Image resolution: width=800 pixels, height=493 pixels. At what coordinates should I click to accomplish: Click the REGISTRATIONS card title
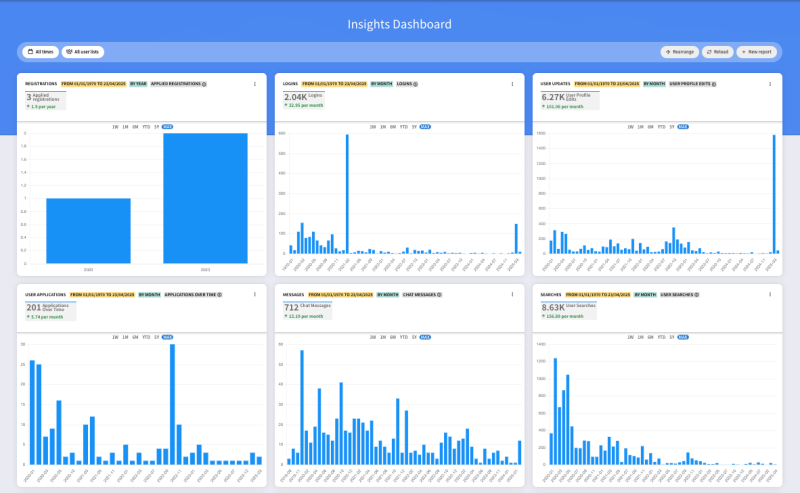coord(41,84)
